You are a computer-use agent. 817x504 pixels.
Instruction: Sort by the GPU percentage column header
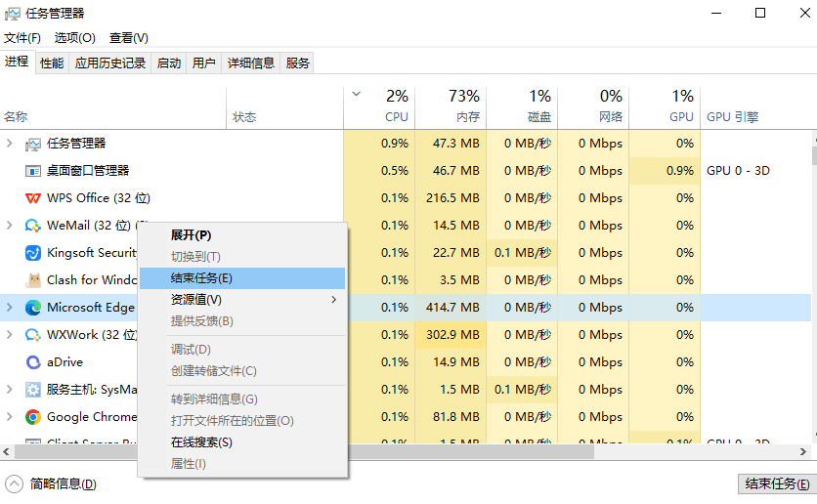coord(665,107)
